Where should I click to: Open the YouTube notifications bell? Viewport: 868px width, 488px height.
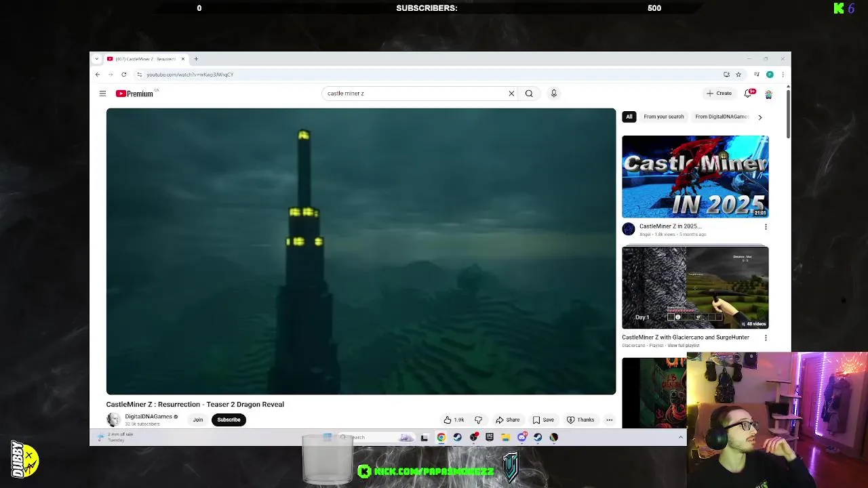(749, 94)
